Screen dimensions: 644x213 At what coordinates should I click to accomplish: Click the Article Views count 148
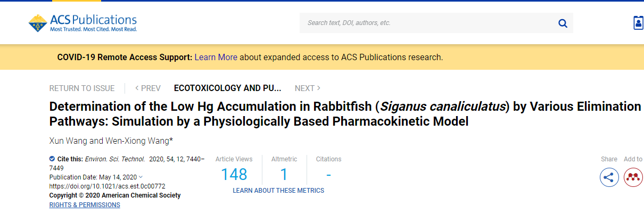pyautogui.click(x=234, y=174)
